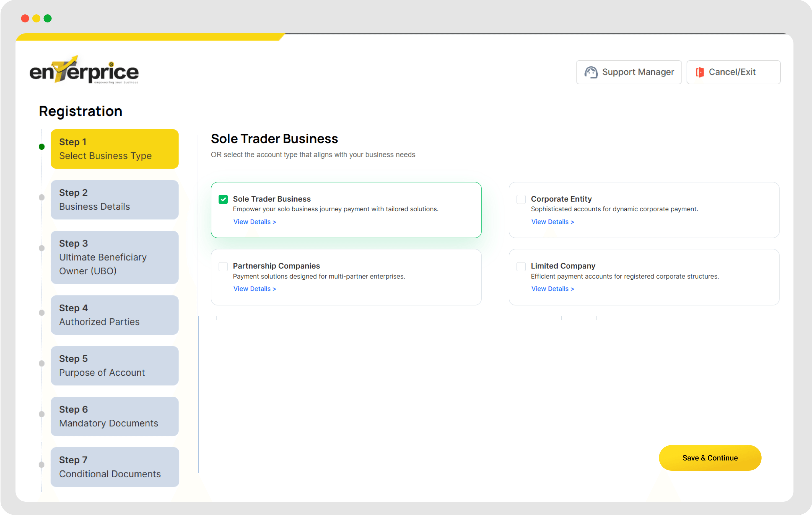Open View Details link for Partnership Companies

(x=255, y=289)
